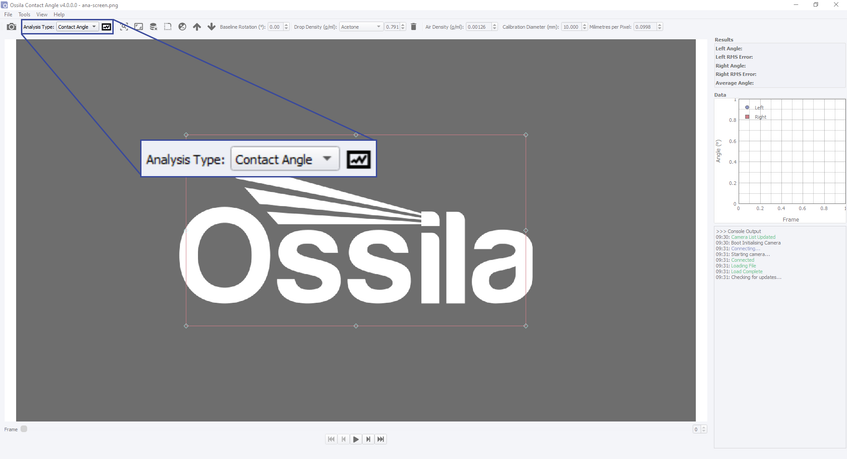This screenshot has width=847, height=459.
Task: Move baseline up with up arrow
Action: click(197, 26)
